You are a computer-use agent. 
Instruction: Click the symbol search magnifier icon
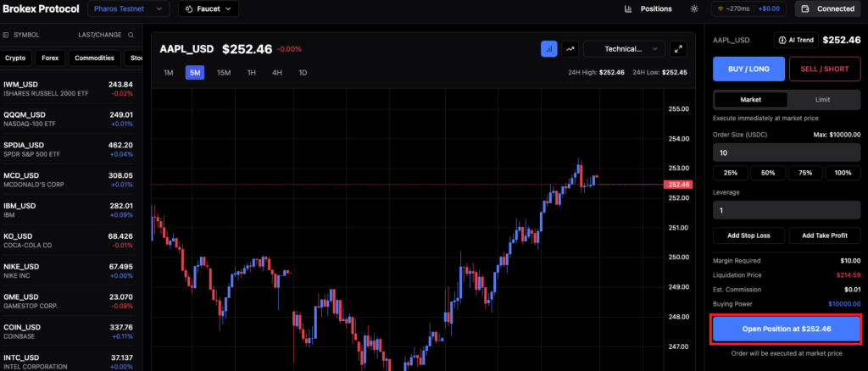(x=130, y=35)
